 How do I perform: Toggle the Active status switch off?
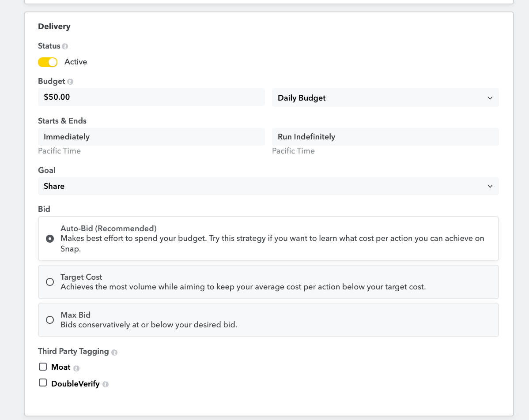pos(48,62)
